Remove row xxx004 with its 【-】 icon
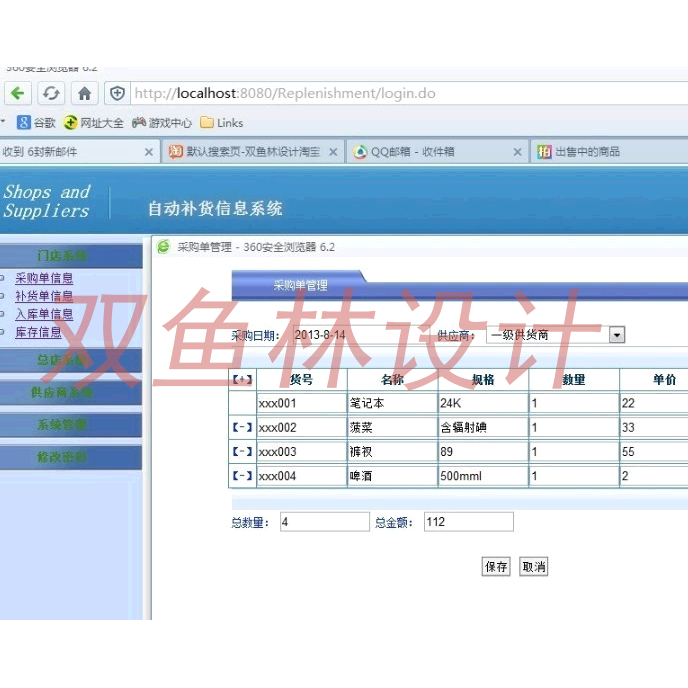 (242, 475)
